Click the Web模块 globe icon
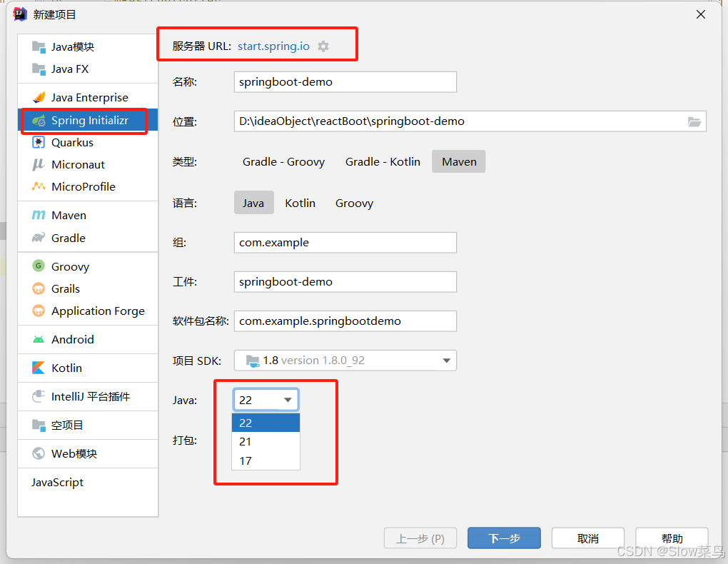728x564 pixels. (x=39, y=453)
